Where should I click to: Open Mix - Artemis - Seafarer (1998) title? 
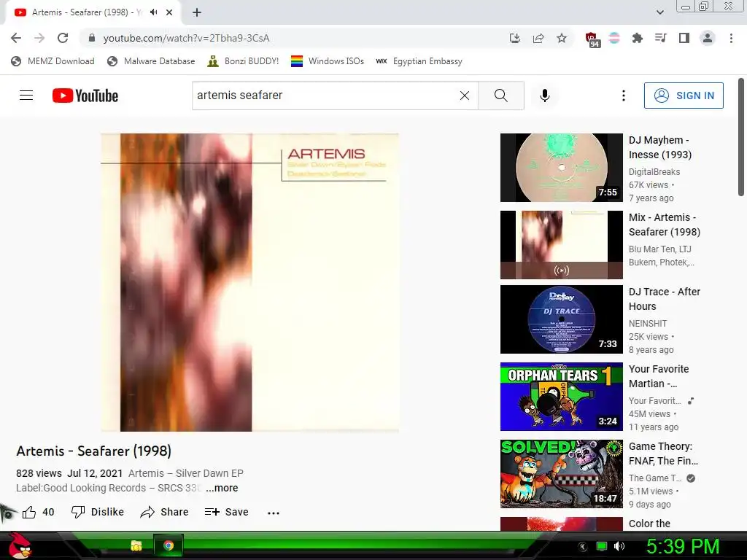(x=664, y=225)
